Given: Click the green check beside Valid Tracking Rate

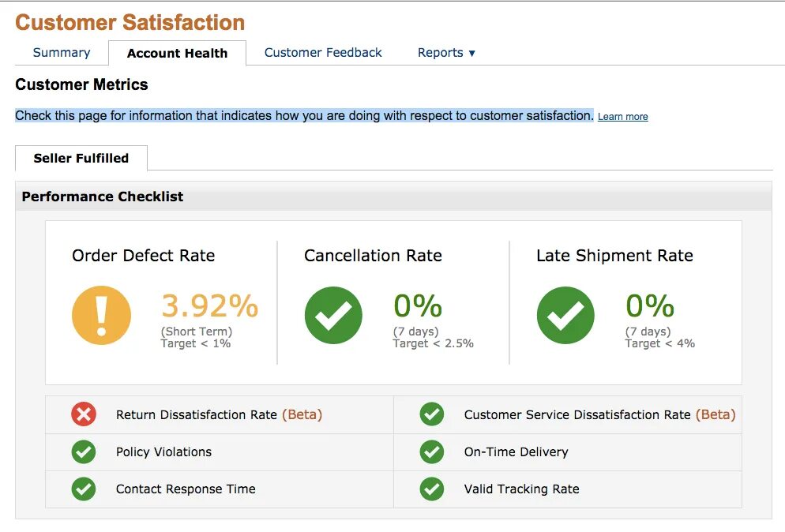Looking at the screenshot, I should click(x=432, y=489).
